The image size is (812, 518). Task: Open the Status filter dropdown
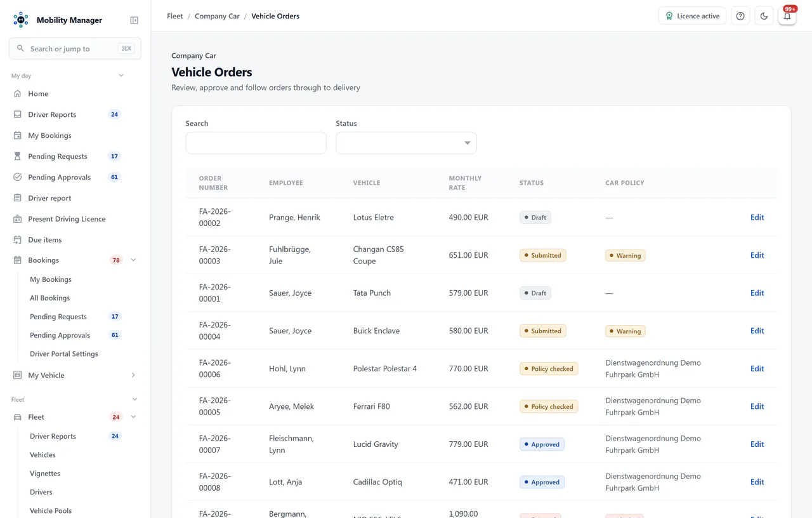pos(406,143)
